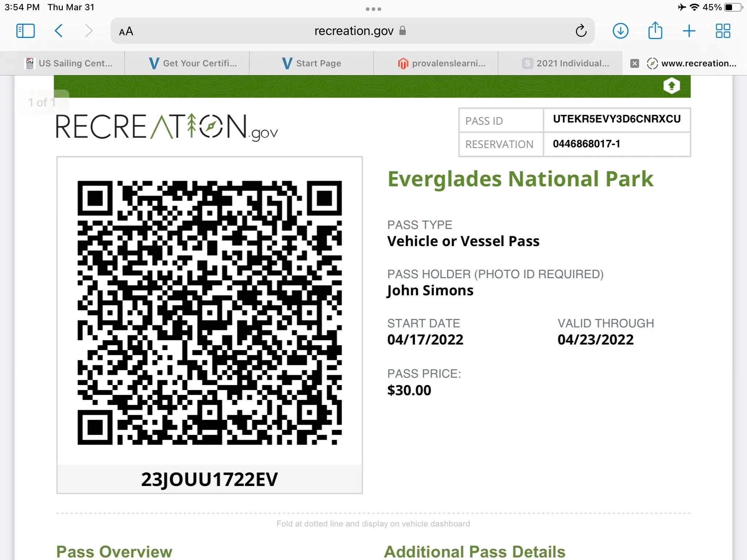Switch to the Get Your Certificate tab
The image size is (747, 560).
[x=193, y=63]
